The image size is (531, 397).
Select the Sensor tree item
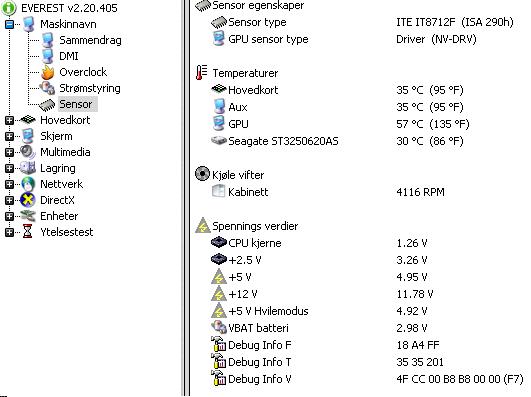coord(78,104)
